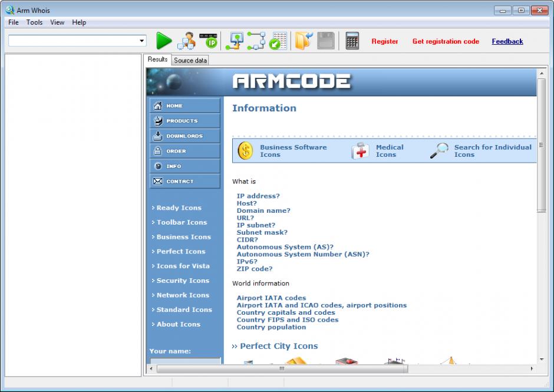Screen dimensions: 554x392
Task: Open the calculator tool icon
Action: point(352,41)
